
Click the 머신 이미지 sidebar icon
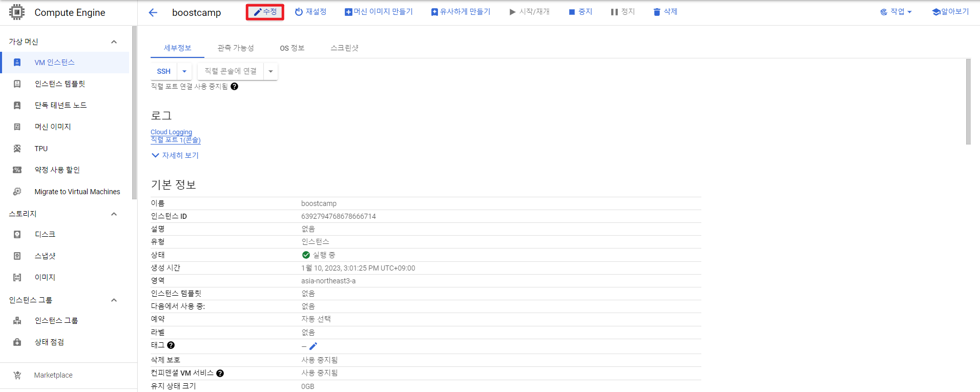17,127
